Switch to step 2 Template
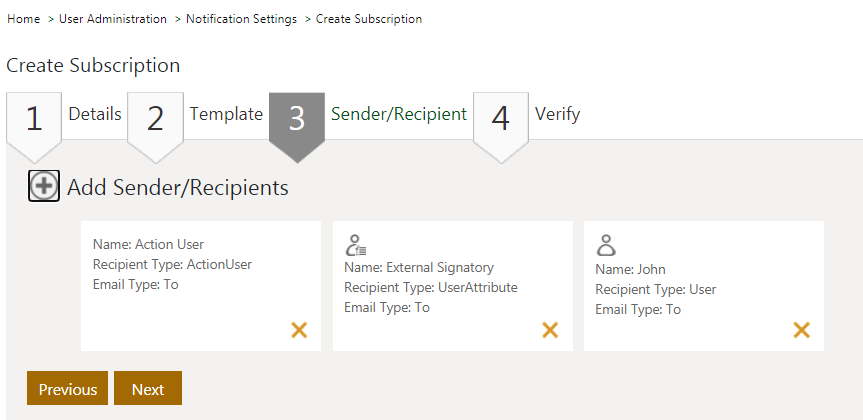The width and height of the screenshot is (863, 420). point(226,114)
